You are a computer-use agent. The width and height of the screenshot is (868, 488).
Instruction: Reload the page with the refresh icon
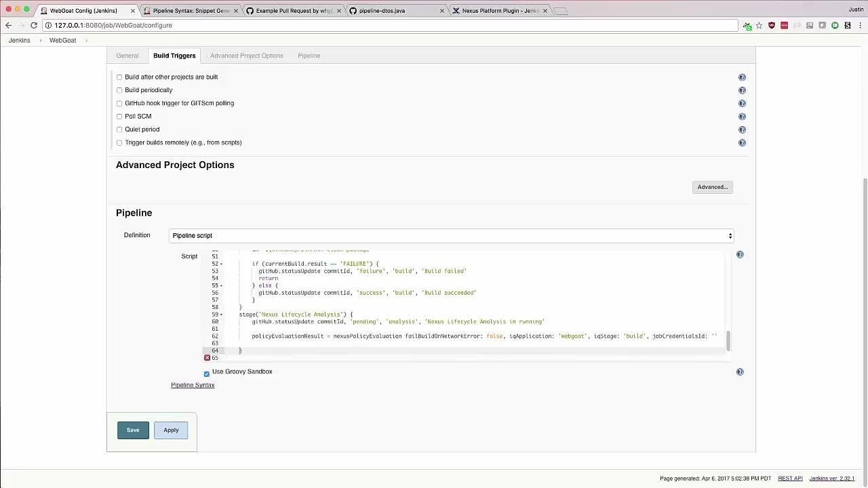click(x=33, y=25)
